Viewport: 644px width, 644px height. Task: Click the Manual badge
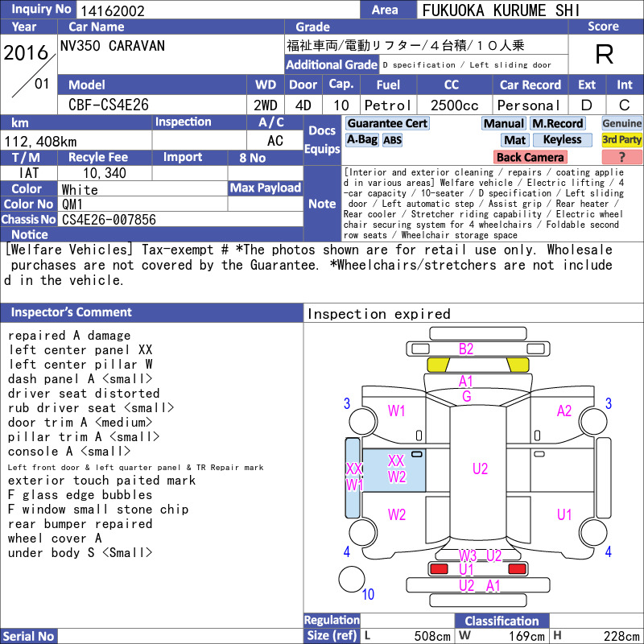coord(504,124)
